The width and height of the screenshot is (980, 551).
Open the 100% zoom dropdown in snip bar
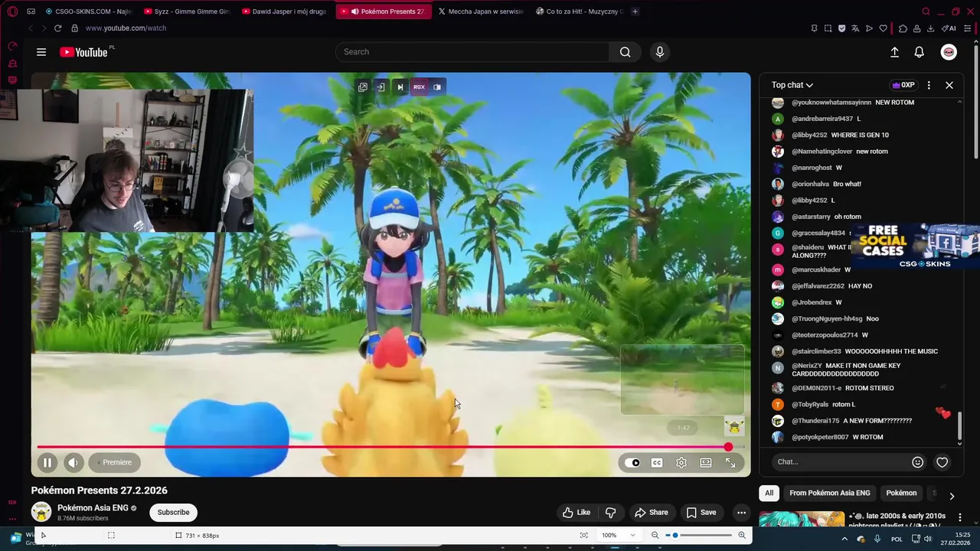coord(619,536)
